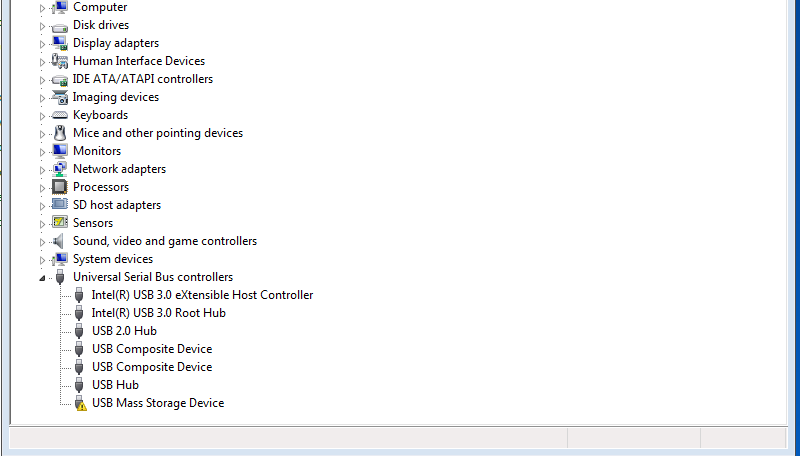
Task: Click the Universal Serial Bus controllers icon
Action: [60, 277]
